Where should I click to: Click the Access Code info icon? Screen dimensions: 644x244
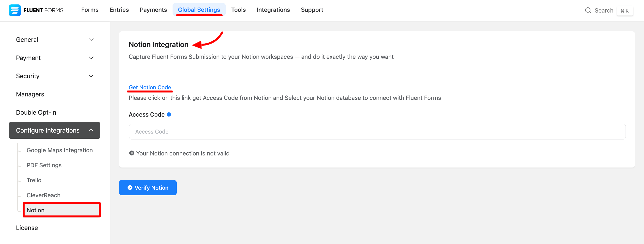(169, 114)
